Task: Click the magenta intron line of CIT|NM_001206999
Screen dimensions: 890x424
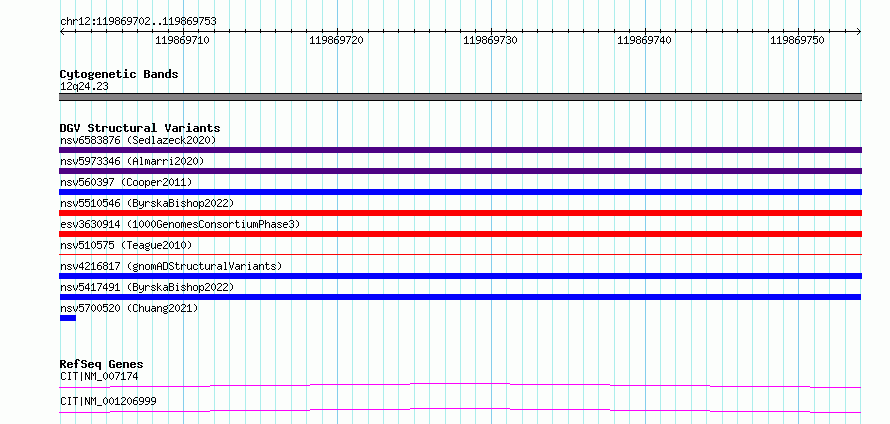Action: coord(460,410)
